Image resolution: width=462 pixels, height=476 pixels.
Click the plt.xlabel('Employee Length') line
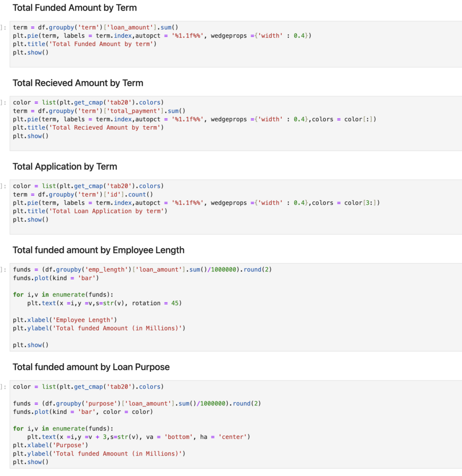(64, 320)
